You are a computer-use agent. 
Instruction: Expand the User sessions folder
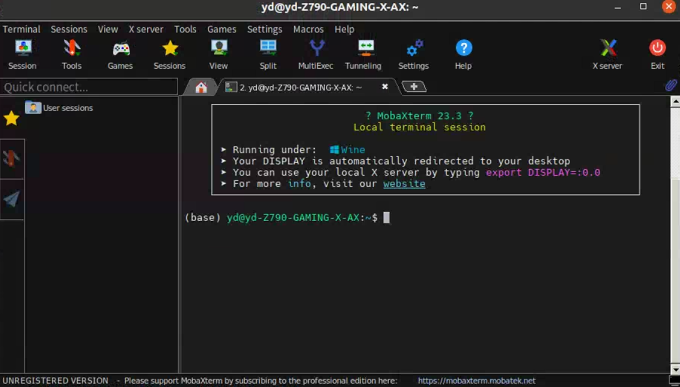pos(59,108)
